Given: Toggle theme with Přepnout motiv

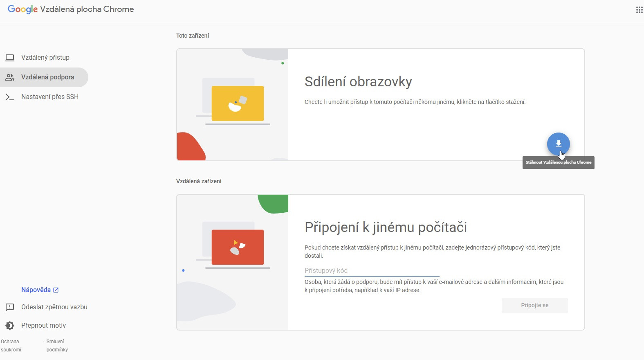Looking at the screenshot, I should (x=36, y=326).
